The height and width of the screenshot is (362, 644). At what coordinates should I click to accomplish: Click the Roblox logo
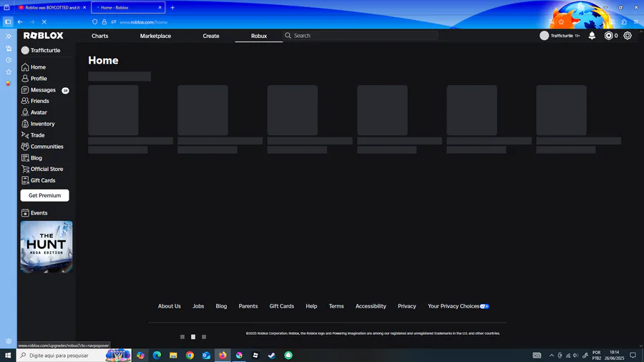[x=43, y=36]
